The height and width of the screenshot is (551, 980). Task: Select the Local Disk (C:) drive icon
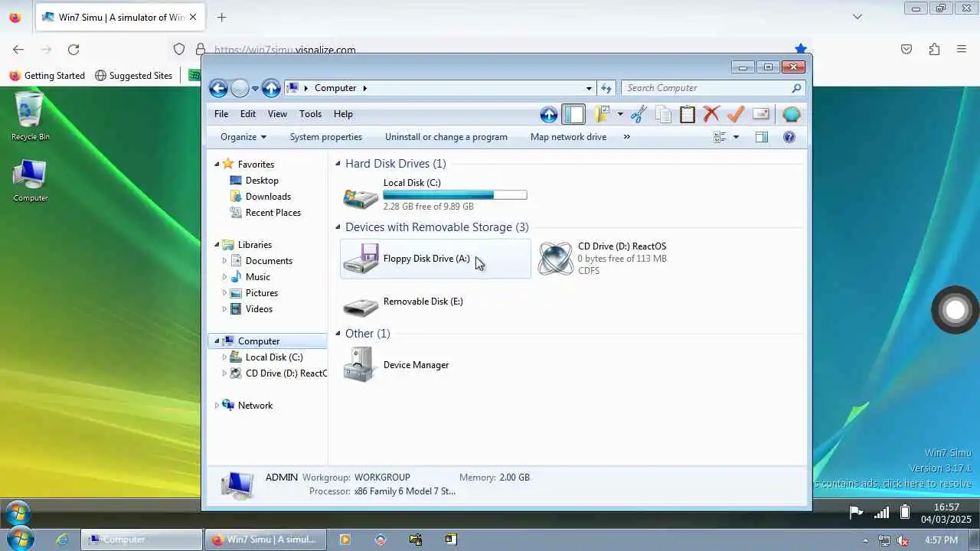tap(361, 198)
